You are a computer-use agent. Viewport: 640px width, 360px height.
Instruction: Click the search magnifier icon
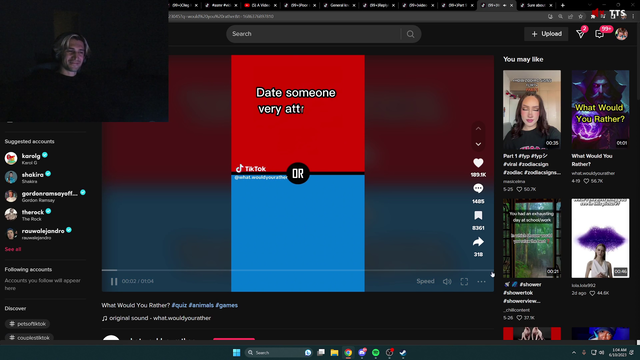pos(410,34)
